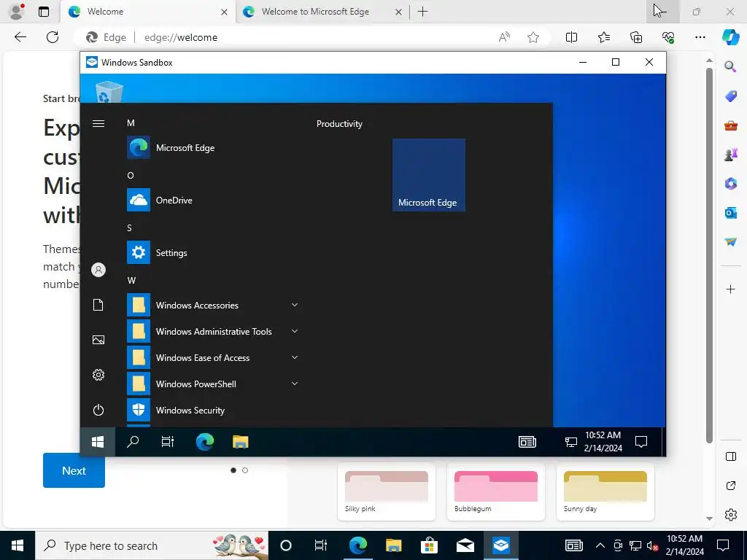Open Edge Settings and more menu
Screen dimensions: 747x560
700,37
